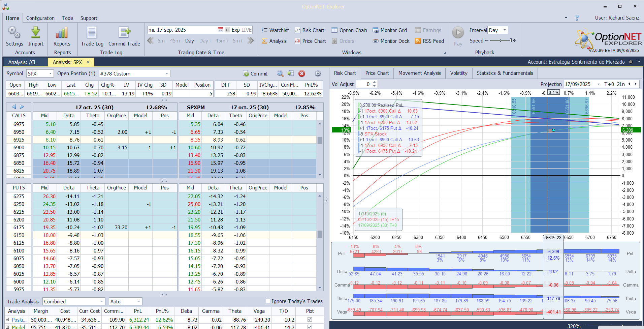Viewport: 644px width, 329px height.
Task: Open the Analysis window from the ribbon
Action: click(274, 41)
